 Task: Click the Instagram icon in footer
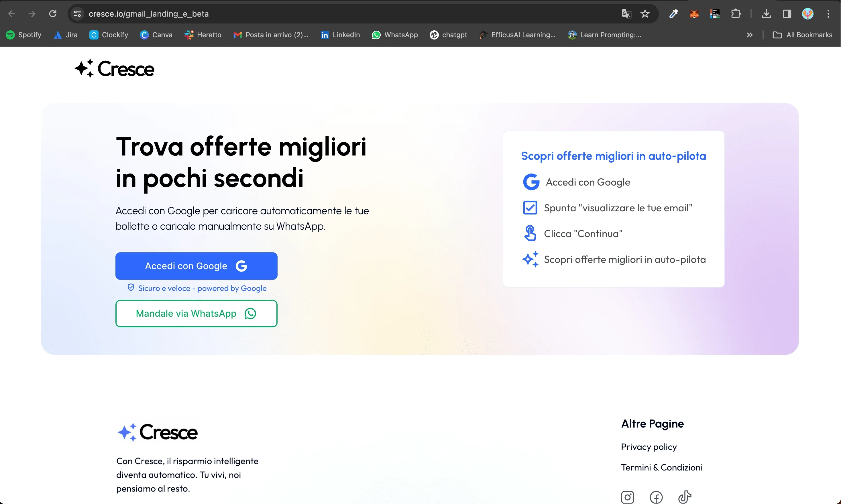(627, 497)
